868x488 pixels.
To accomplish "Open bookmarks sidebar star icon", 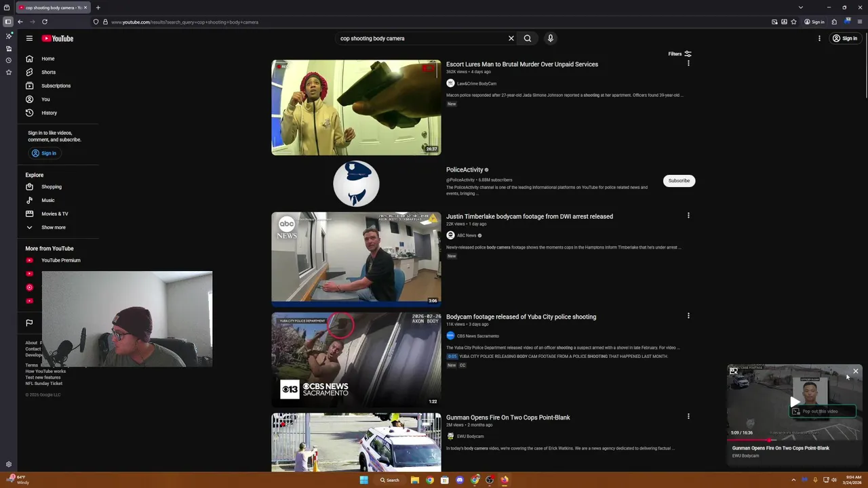I will [8, 72].
